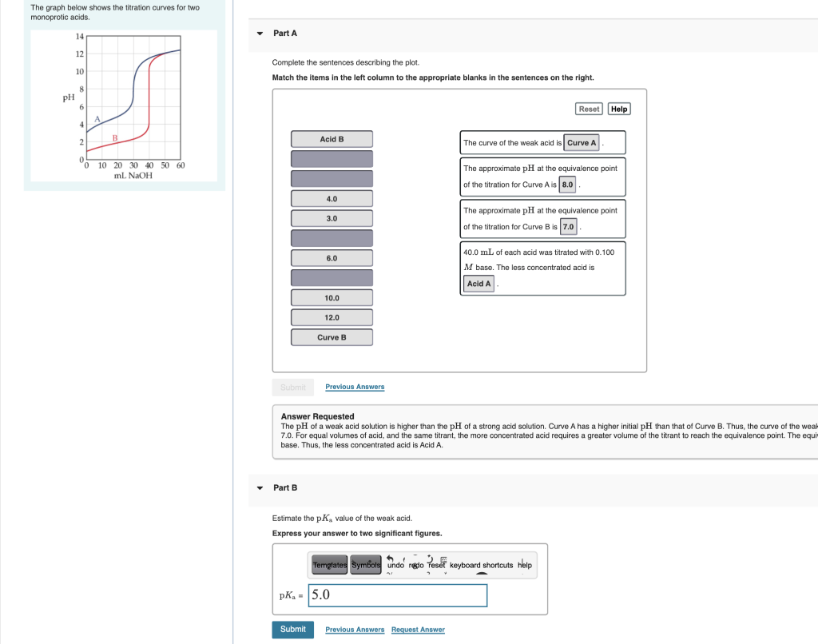Collapse the Part B section arrow
This screenshot has width=818, height=644.
[260, 488]
